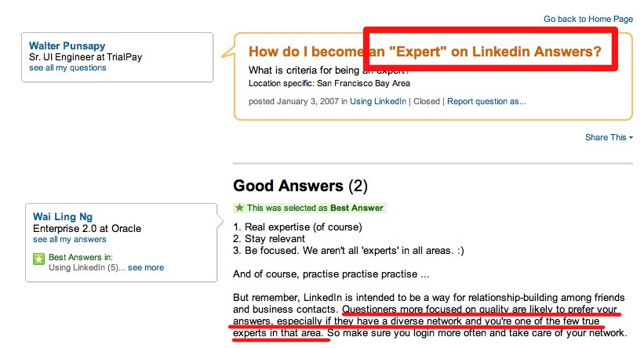Open the Share This dropdown

(x=609, y=137)
